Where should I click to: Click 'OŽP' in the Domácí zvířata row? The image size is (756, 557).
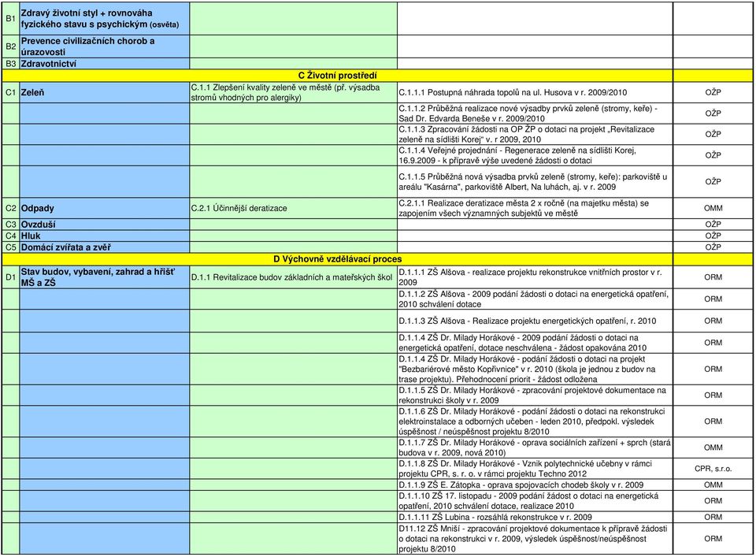pyautogui.click(x=713, y=247)
